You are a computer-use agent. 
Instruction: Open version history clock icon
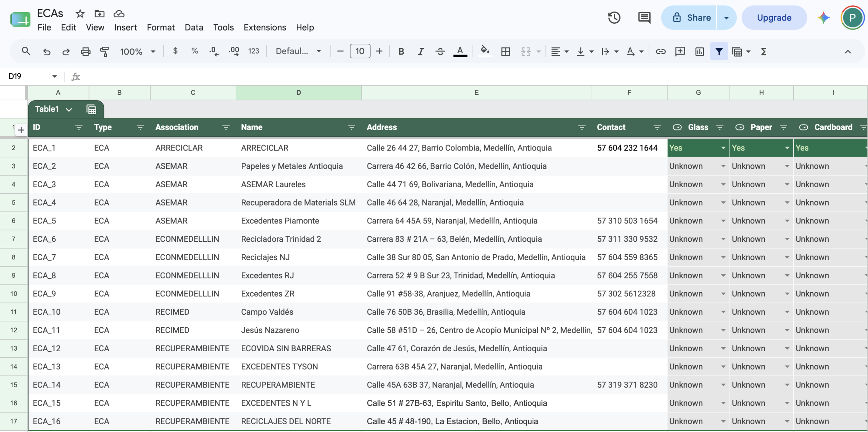[x=614, y=18]
